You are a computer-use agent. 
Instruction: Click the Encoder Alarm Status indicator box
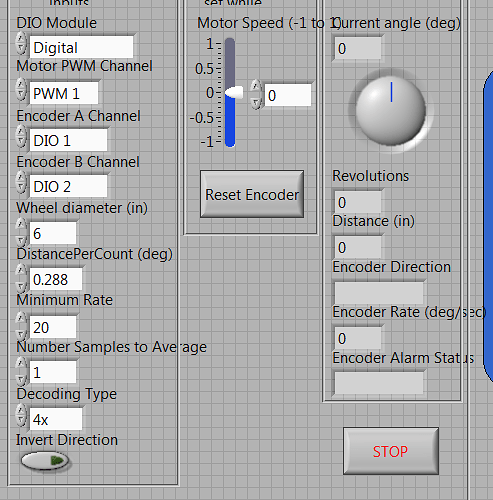point(379,383)
